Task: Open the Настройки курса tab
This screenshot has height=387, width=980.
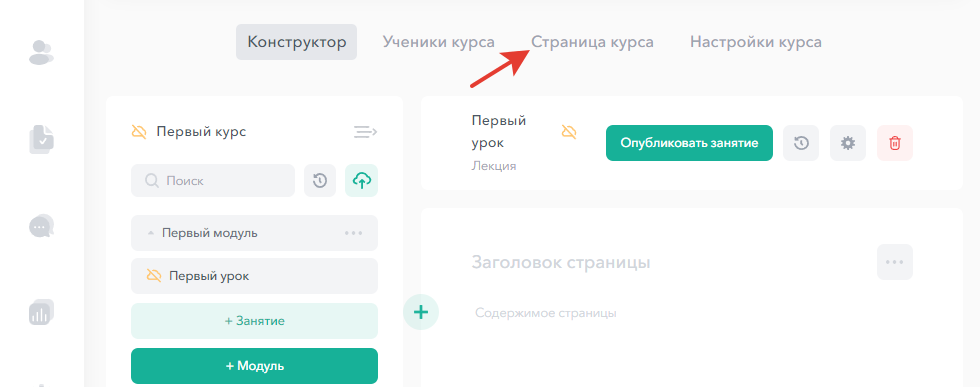Action: coord(756,42)
